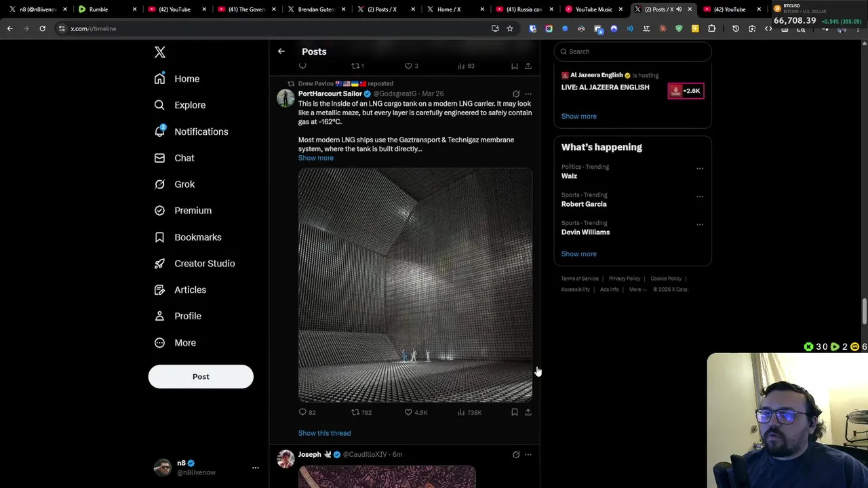This screenshot has height=488, width=868.
Task: Open Accessibility link
Action: tap(575, 289)
